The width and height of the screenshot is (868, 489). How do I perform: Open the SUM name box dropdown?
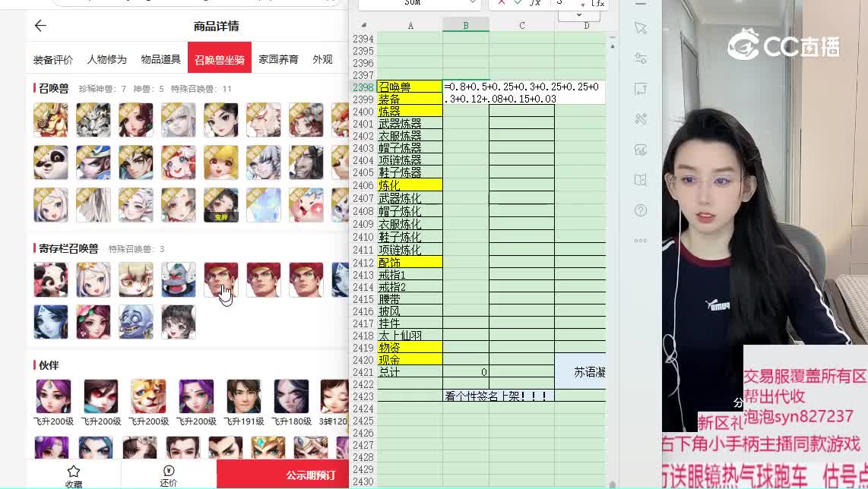tap(472, 3)
